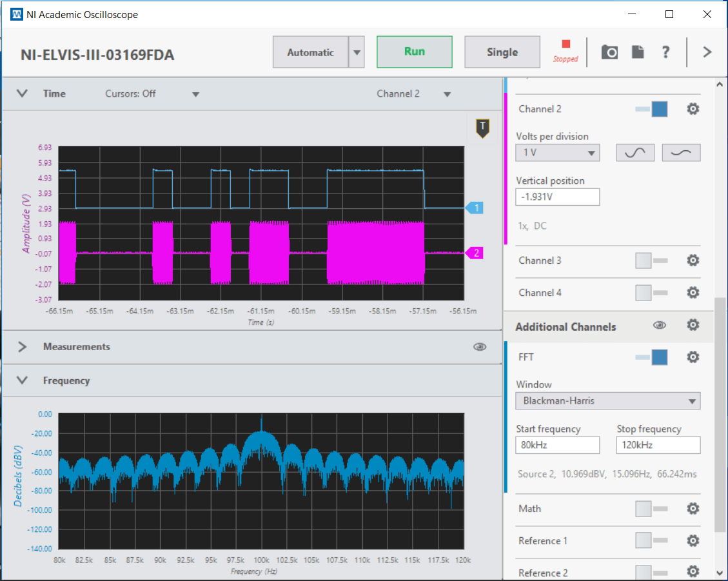The width and height of the screenshot is (728, 581).
Task: Click the Start frequency field
Action: (557, 445)
